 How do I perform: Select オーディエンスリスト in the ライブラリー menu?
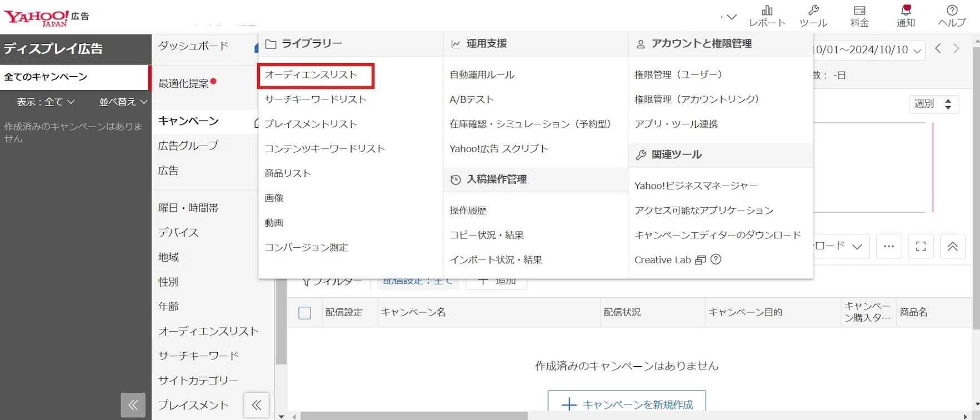point(311,74)
